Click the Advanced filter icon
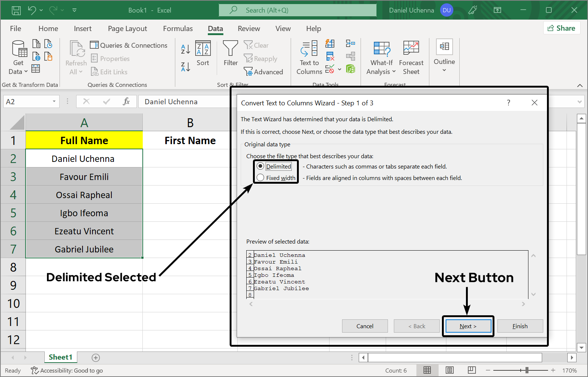Image resolution: width=588 pixels, height=377 pixels. 248,72
